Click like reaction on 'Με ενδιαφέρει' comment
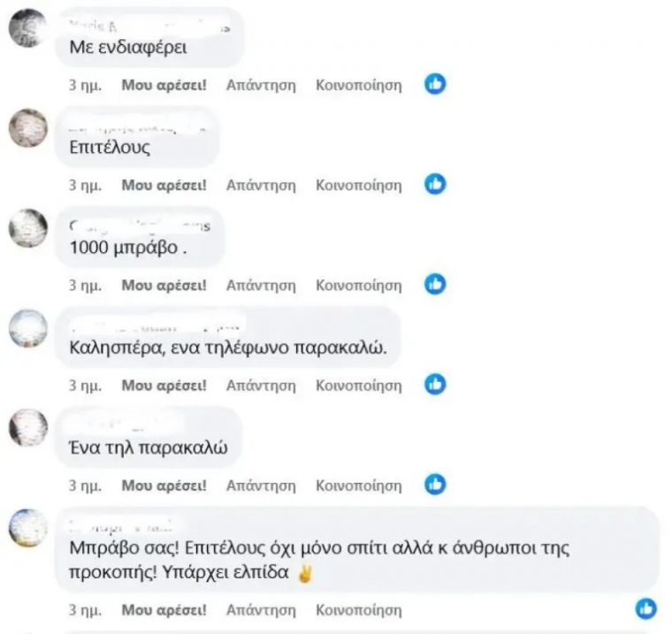This screenshot has width=672, height=634. click(435, 84)
